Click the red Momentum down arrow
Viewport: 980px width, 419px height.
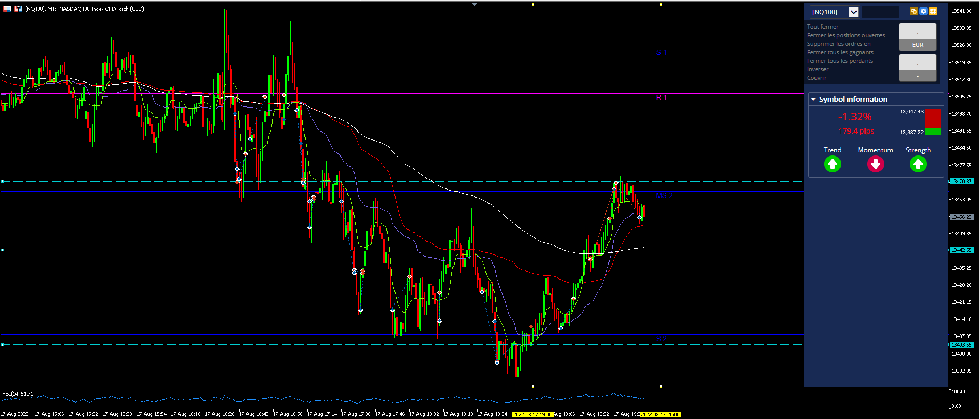(x=876, y=164)
